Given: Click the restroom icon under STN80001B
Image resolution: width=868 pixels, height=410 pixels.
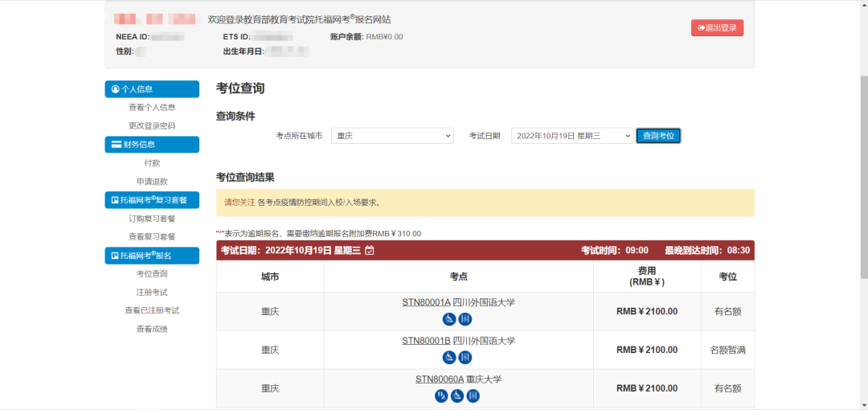Looking at the screenshot, I should [x=465, y=358].
